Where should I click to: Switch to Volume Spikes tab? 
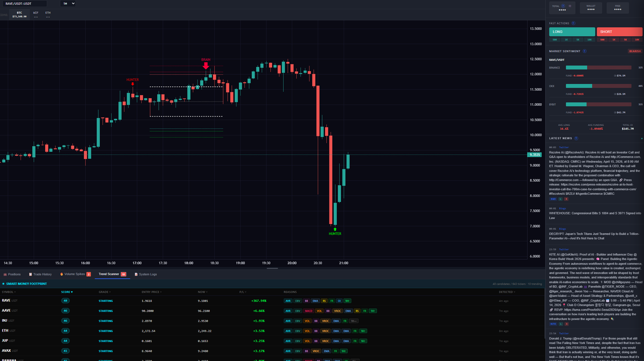pos(75,274)
